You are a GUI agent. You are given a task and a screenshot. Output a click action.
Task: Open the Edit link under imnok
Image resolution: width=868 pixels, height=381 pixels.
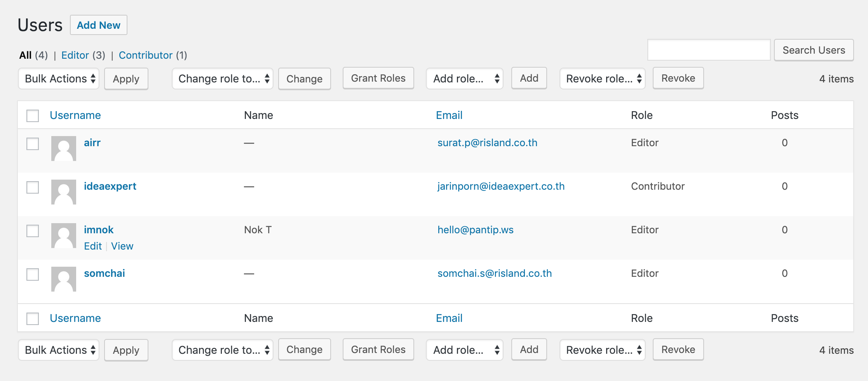(93, 246)
